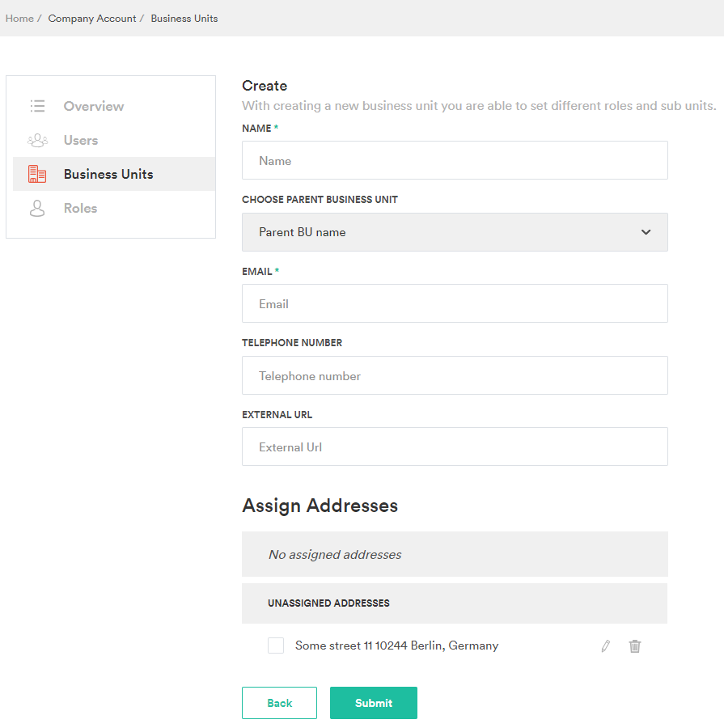Tick the Some street 11 address checkbox
The height and width of the screenshot is (728, 724).
click(276, 645)
